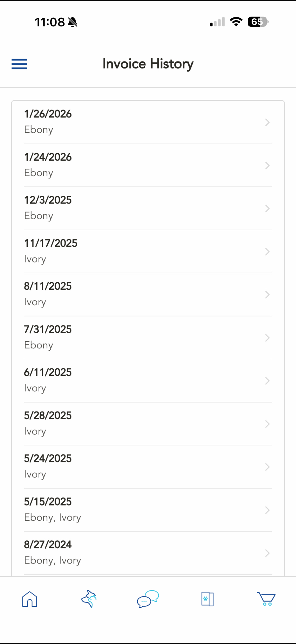This screenshot has width=296, height=644.
Task: Open the 11/17/2025 Ivory invoice
Action: (x=148, y=251)
